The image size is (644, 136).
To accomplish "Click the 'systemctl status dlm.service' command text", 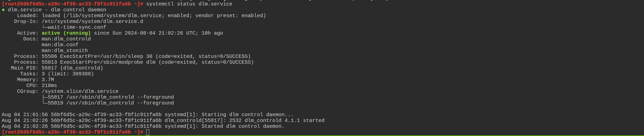I will (189, 4).
